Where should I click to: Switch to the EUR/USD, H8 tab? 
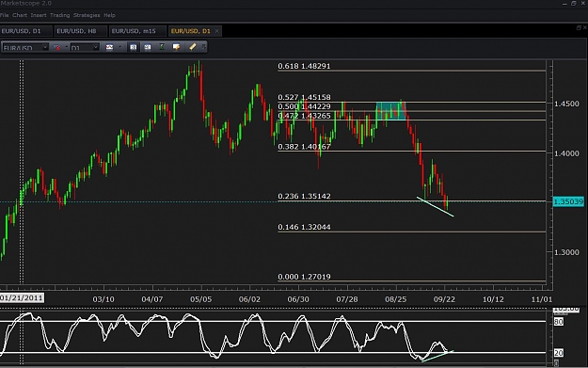[x=80, y=31]
